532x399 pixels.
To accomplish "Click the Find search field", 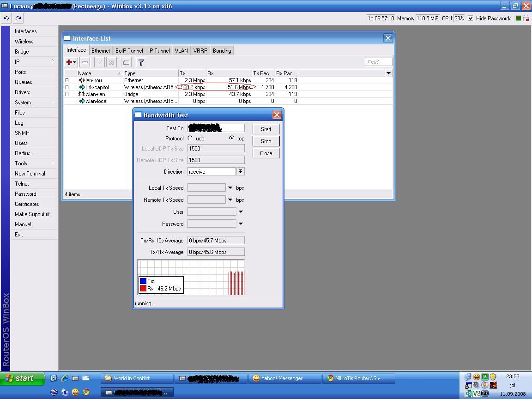I will [x=379, y=62].
